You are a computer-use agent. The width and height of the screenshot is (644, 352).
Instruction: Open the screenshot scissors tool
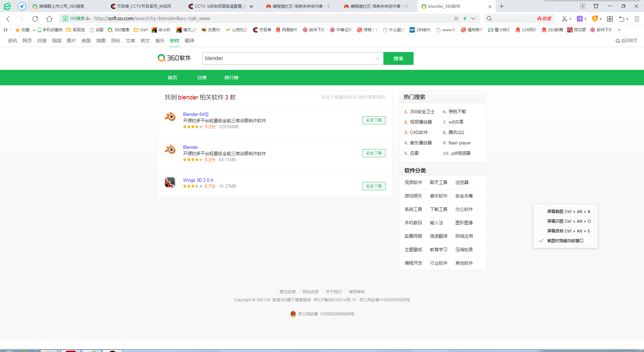point(565,19)
